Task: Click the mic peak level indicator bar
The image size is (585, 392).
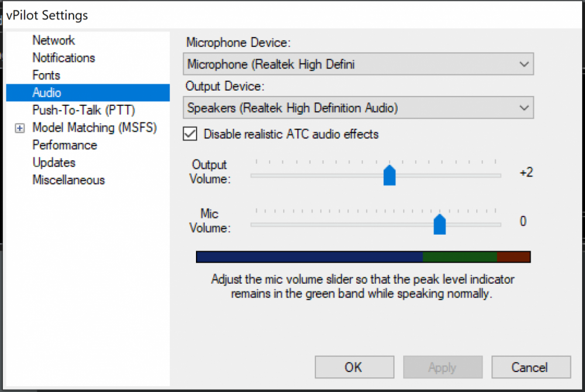Action: coord(363,257)
